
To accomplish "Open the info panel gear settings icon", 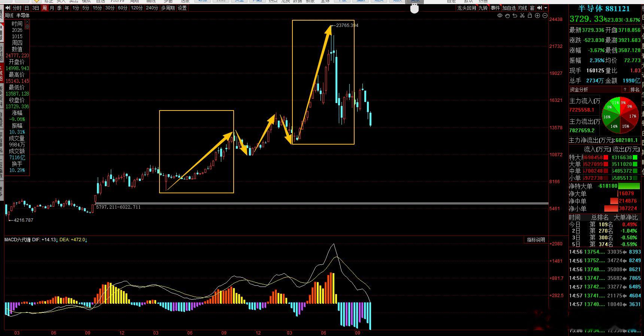I will click(27, 27).
